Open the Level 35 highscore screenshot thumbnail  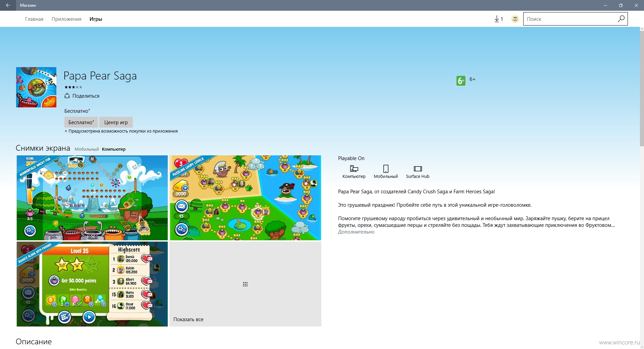click(x=92, y=284)
